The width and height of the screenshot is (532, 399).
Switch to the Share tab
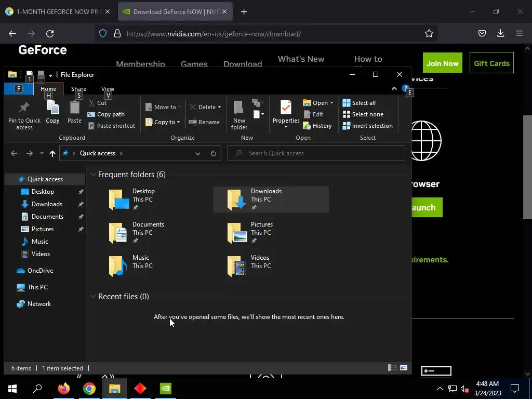[79, 89]
